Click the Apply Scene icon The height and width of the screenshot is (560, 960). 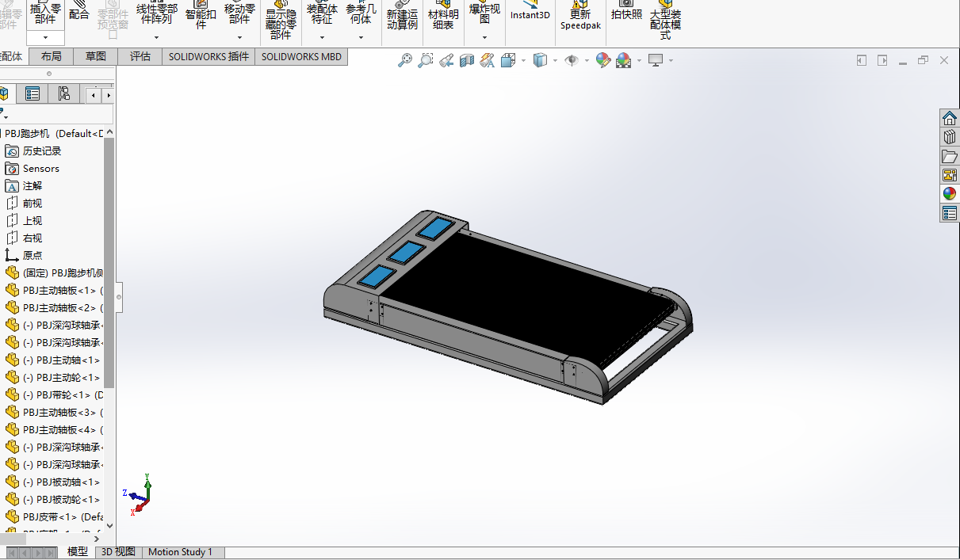point(623,60)
